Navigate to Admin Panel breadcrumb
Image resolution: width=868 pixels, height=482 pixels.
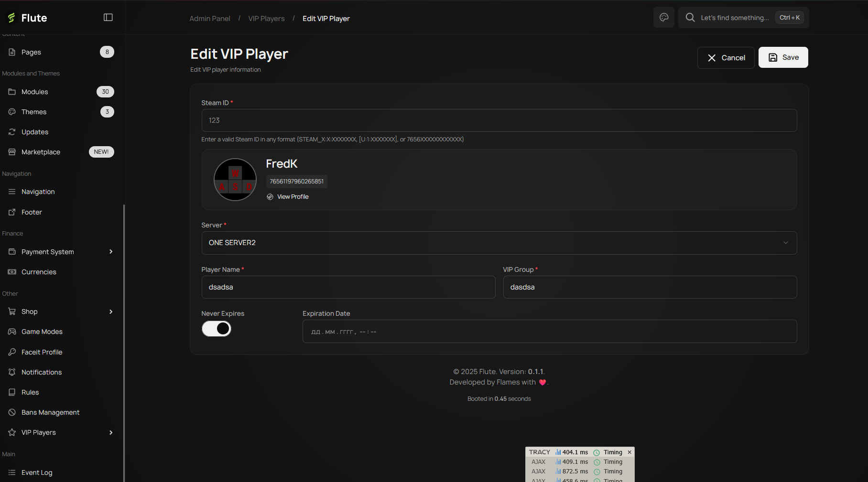click(x=210, y=18)
